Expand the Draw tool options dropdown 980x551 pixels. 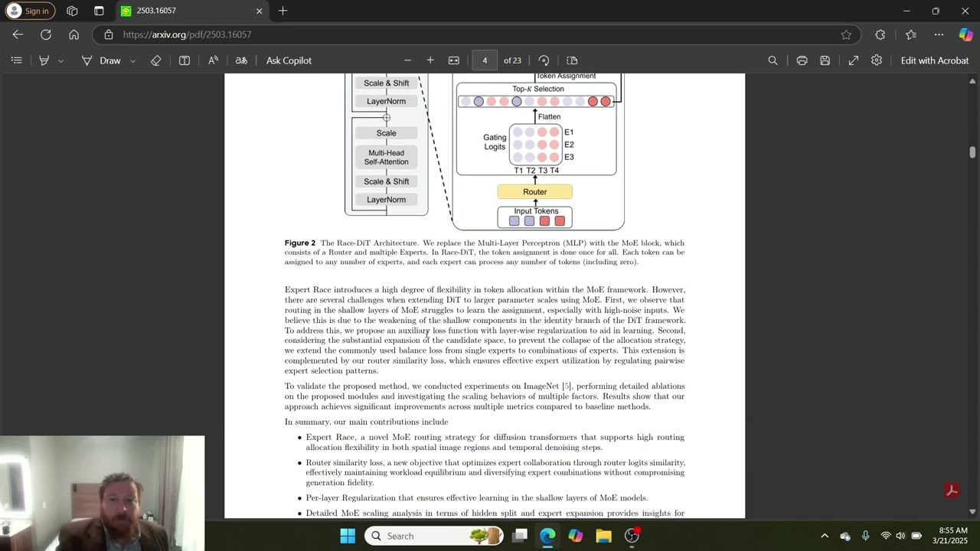132,60
